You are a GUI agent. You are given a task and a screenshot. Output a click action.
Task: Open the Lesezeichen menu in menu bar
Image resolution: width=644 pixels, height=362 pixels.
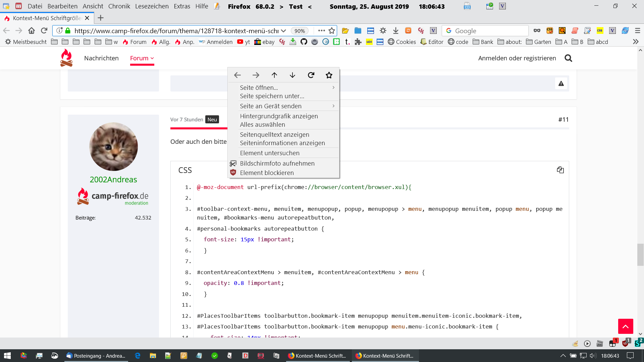152,6
